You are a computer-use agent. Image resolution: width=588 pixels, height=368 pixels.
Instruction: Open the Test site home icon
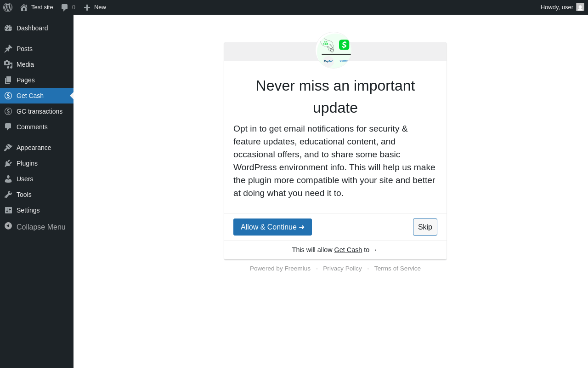(24, 7)
